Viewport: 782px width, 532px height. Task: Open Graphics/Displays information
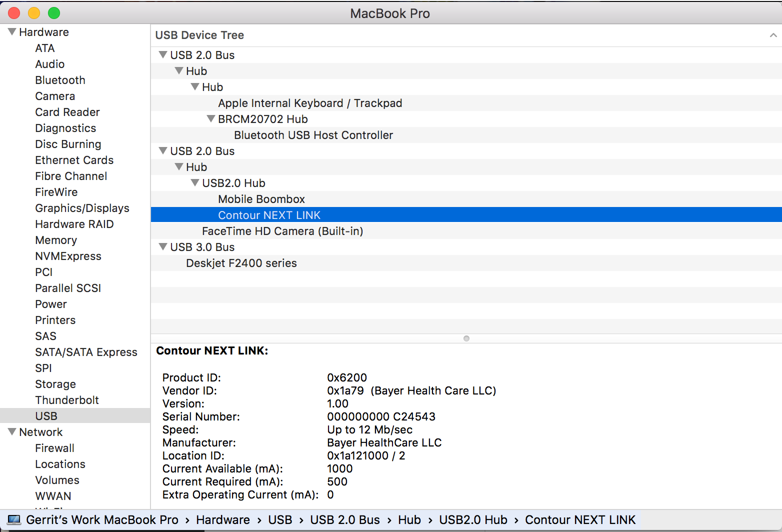point(82,208)
